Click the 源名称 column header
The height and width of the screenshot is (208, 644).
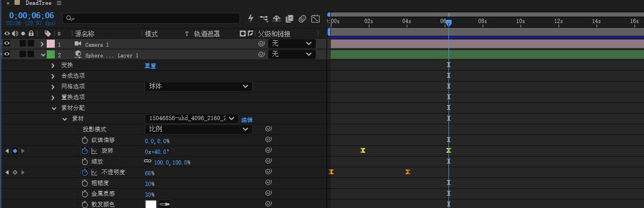point(84,34)
